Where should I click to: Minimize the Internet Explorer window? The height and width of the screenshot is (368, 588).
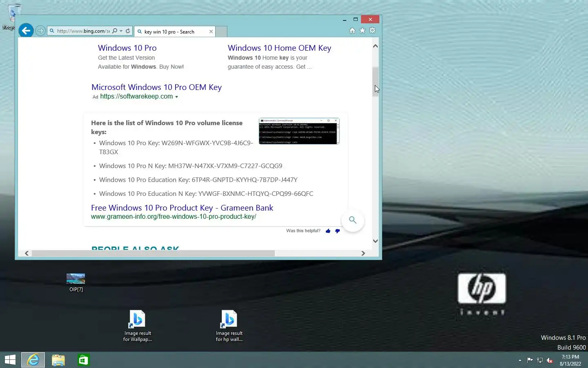coord(345,19)
